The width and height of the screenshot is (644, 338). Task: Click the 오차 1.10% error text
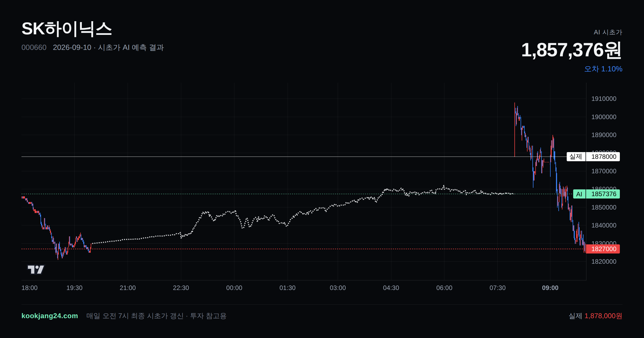603,69
